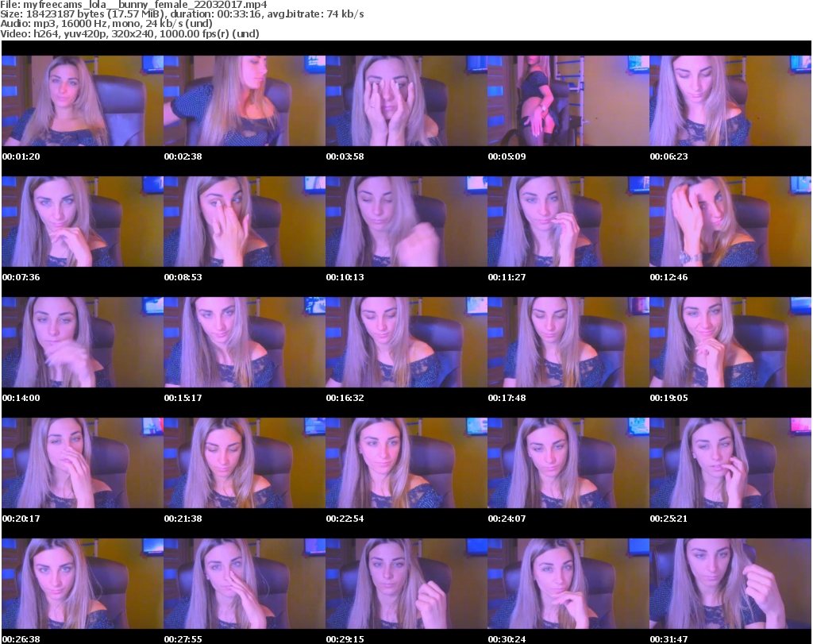Click the 'File:' header line with the .mp4 filename
813x644 pixels.
pyautogui.click(x=133, y=5)
